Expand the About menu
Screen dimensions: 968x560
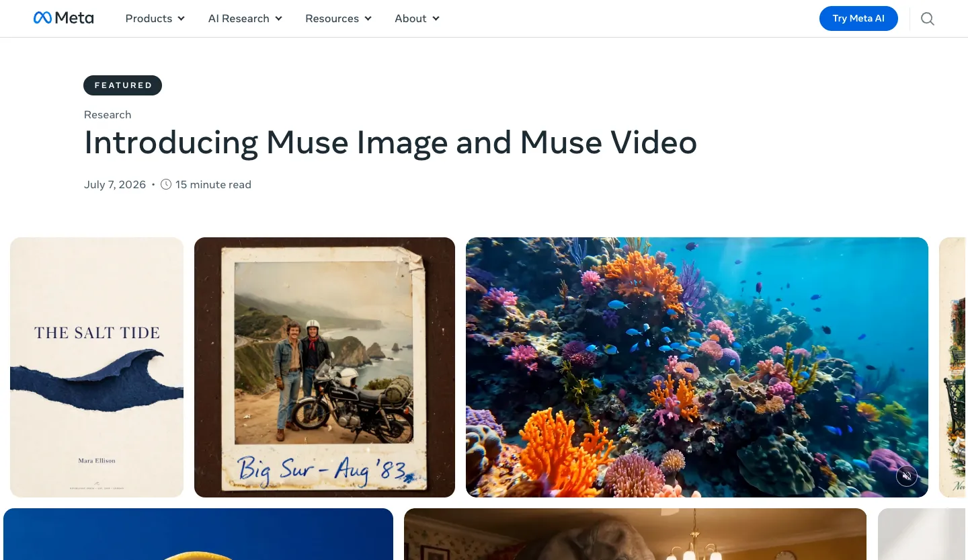pos(417,19)
